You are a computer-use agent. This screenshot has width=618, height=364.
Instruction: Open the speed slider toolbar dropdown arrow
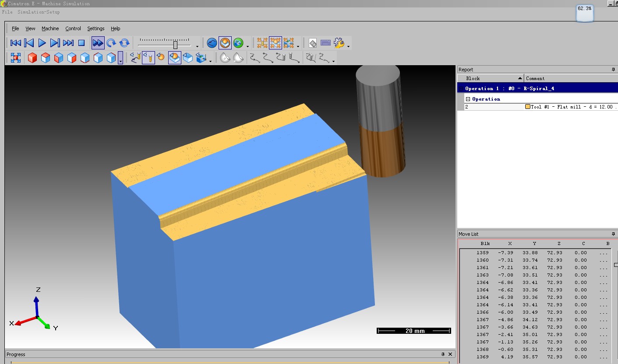point(197,46)
